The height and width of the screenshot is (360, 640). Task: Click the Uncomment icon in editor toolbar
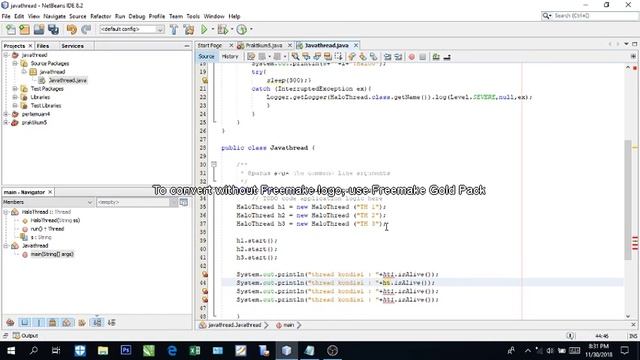pyautogui.click(x=447, y=57)
